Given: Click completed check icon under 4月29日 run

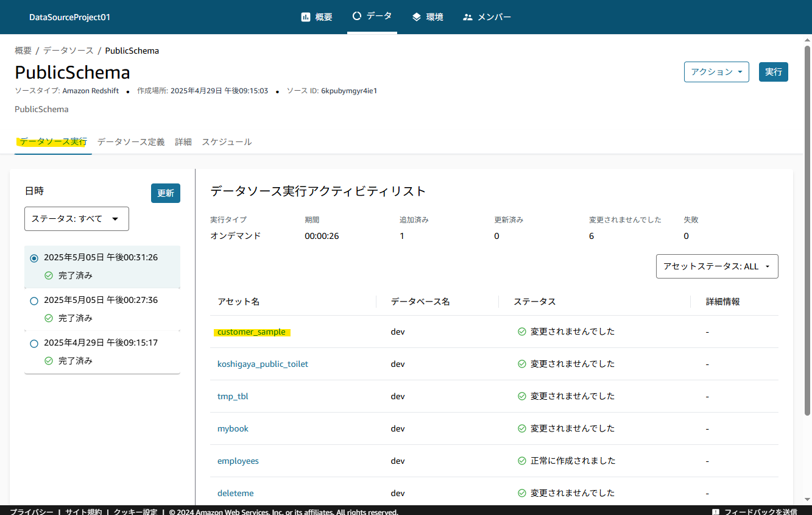Looking at the screenshot, I should [49, 361].
